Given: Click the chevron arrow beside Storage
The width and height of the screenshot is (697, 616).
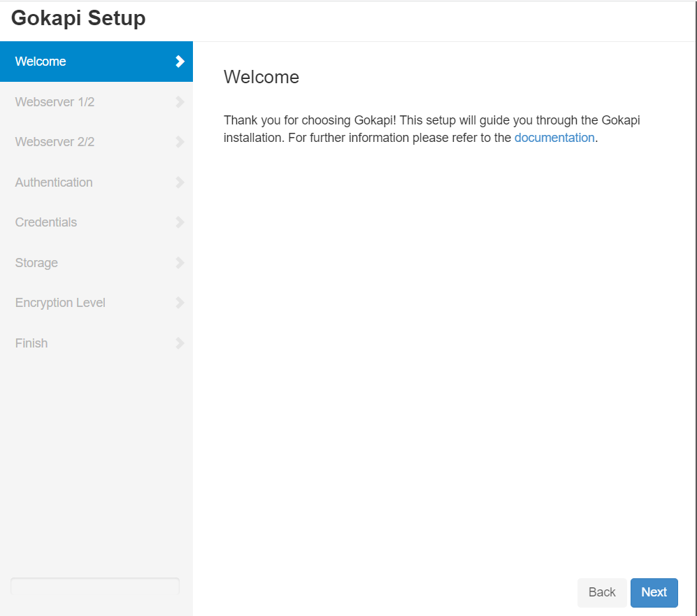Looking at the screenshot, I should click(x=180, y=263).
